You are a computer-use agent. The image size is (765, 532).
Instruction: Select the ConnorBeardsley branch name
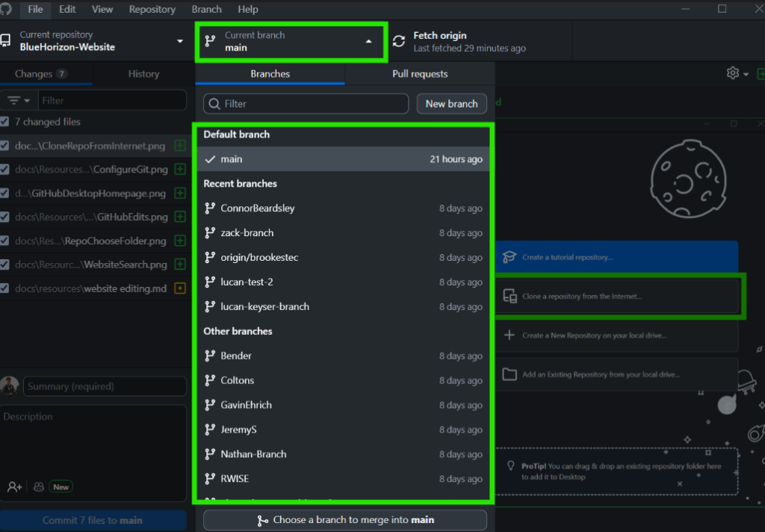tap(258, 208)
